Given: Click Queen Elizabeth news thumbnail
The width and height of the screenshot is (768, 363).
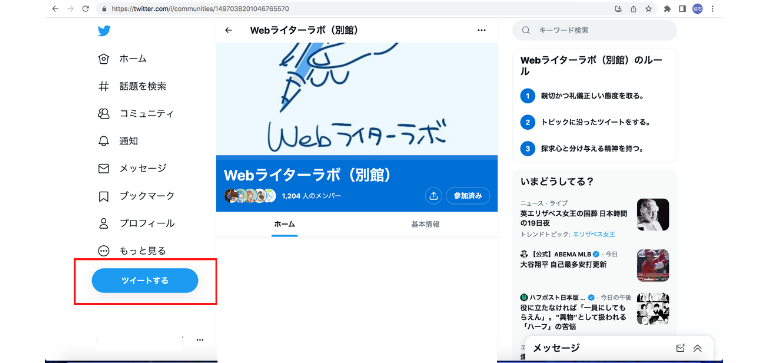Looking at the screenshot, I should [653, 214].
